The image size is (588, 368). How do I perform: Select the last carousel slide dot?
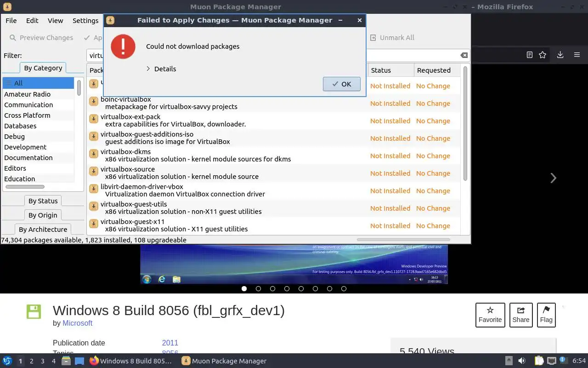pyautogui.click(x=344, y=289)
